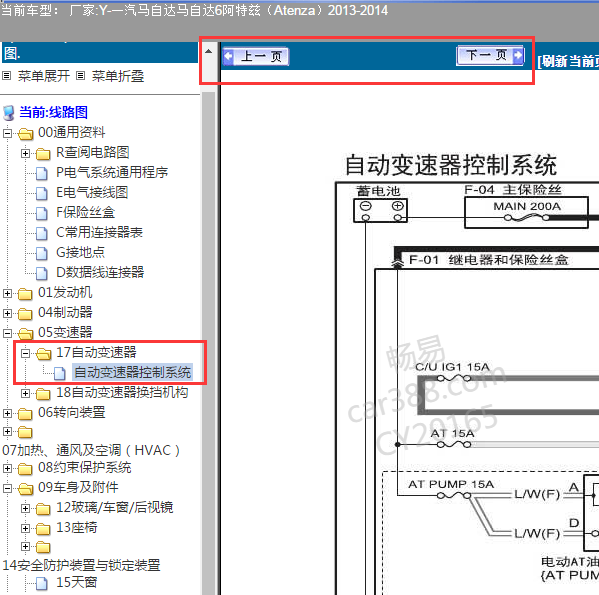Collapse the 00通用资料 folder node
This screenshot has height=595, width=599.
pos(7,133)
